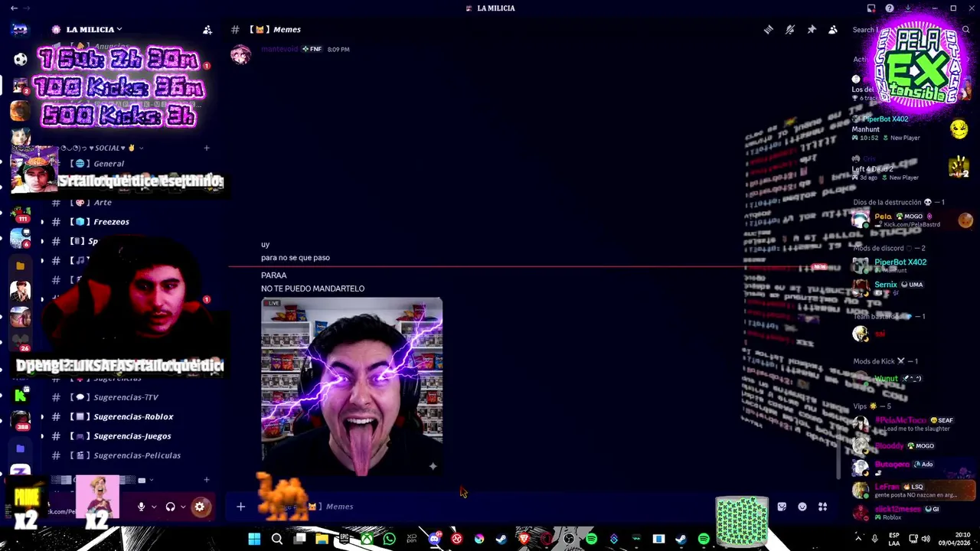Open the sticker picker icon

[x=782, y=507]
